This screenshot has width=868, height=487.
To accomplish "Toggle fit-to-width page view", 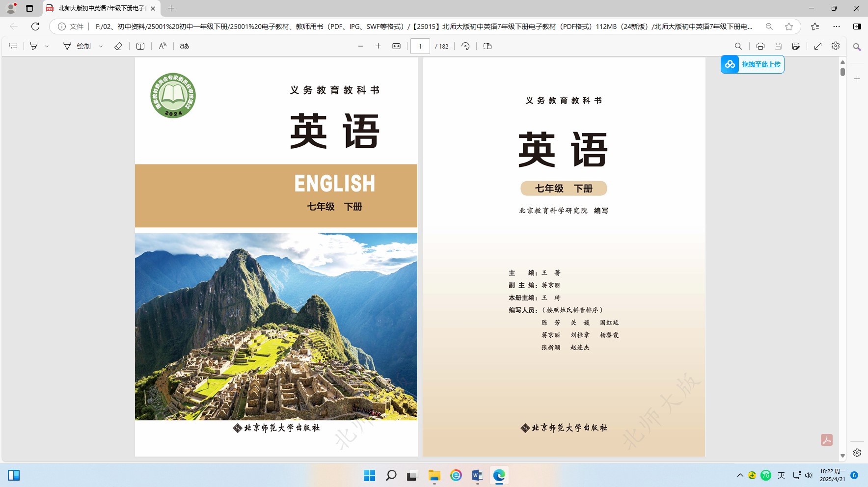I will tap(396, 46).
